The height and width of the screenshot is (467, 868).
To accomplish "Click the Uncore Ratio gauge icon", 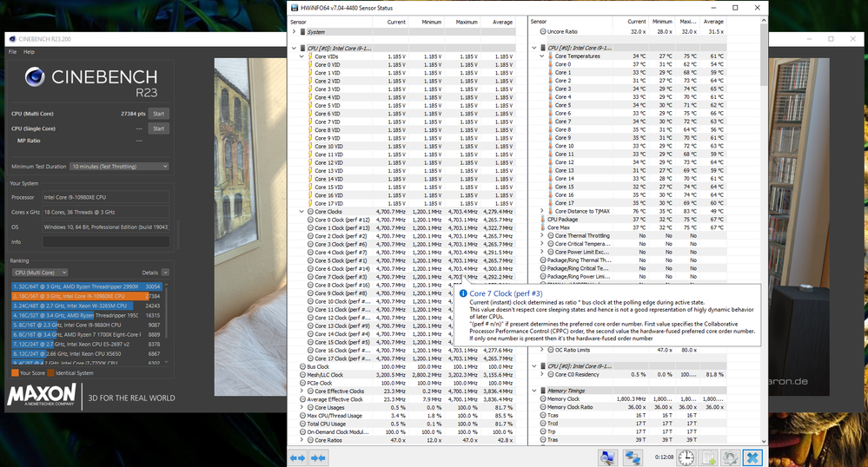I will (543, 31).
